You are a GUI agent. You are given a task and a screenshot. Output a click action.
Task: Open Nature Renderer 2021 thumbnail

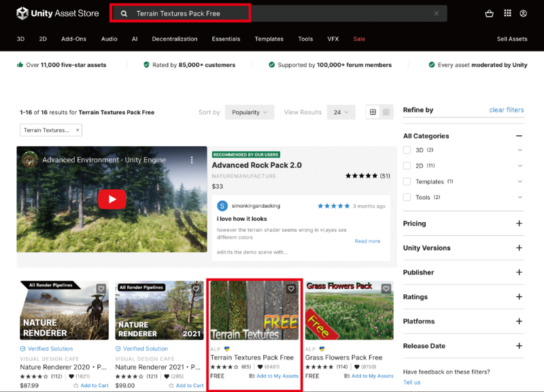tap(159, 310)
